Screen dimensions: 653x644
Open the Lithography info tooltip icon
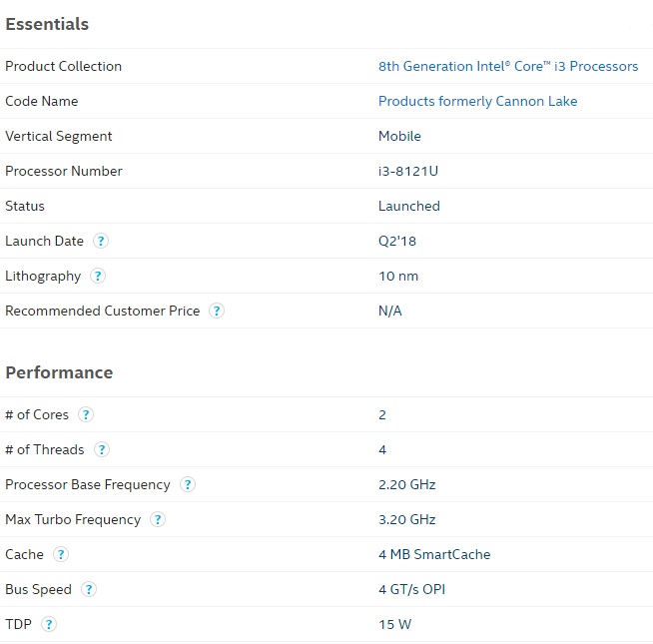[x=98, y=277]
